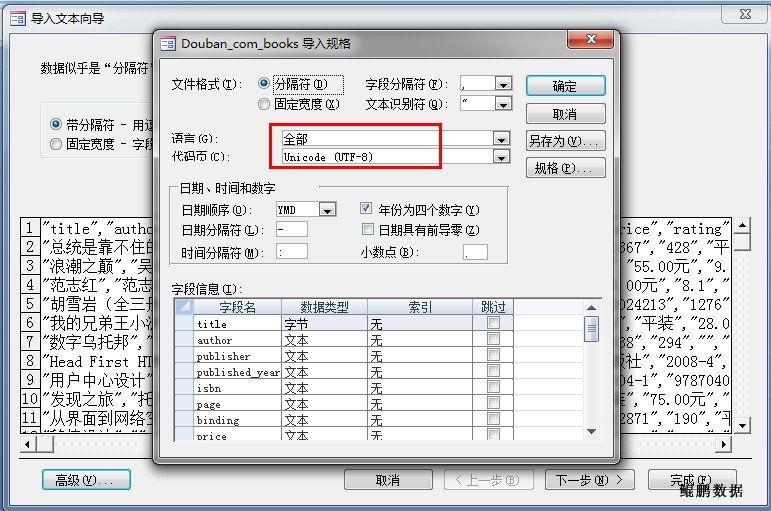Expand the 代码页 dropdown list
The height and width of the screenshot is (511, 771).
point(501,157)
